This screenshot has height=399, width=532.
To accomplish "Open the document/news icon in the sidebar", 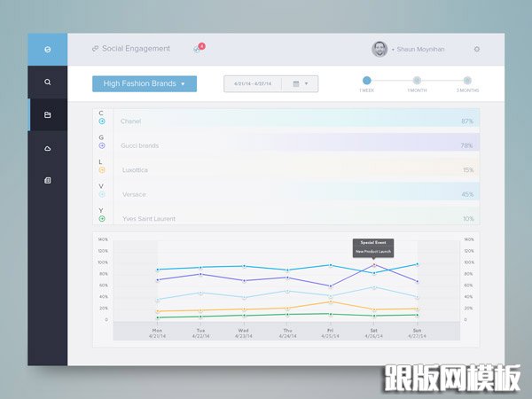I will (x=48, y=180).
